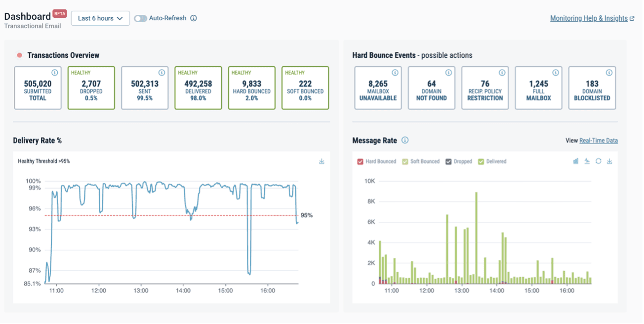The width and height of the screenshot is (644, 324).
Task: Click the Transactional Email subtitle
Action: 33,26
